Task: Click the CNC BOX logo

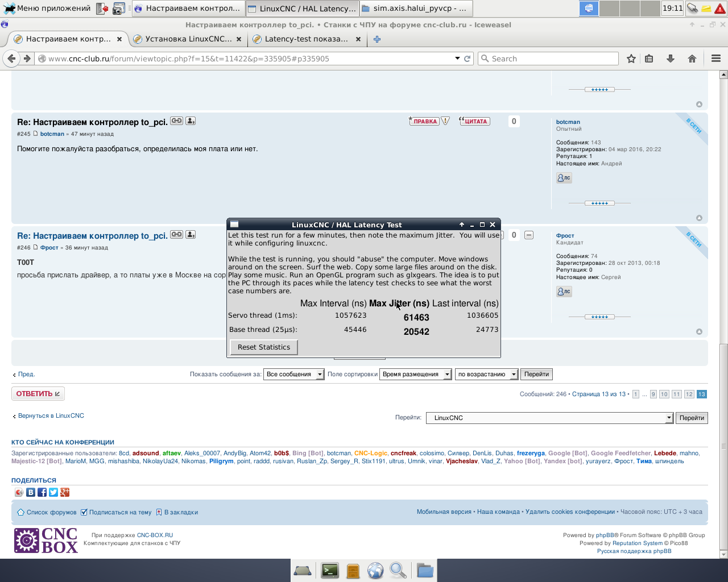Action: pos(46,541)
